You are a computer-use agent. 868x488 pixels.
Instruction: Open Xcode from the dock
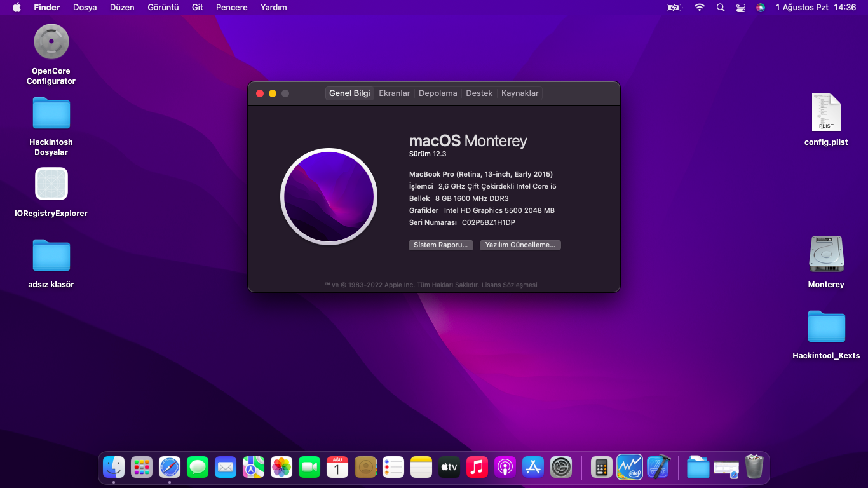(658, 468)
